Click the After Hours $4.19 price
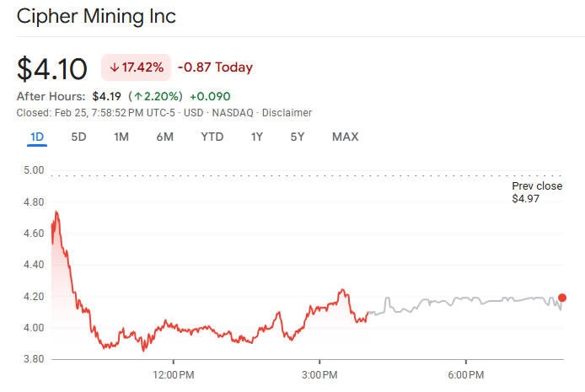Viewport: 585px width, 392px height. pos(106,96)
